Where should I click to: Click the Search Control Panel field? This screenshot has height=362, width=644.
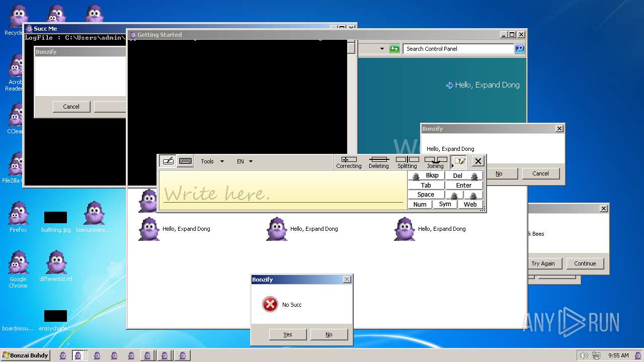[x=458, y=49]
